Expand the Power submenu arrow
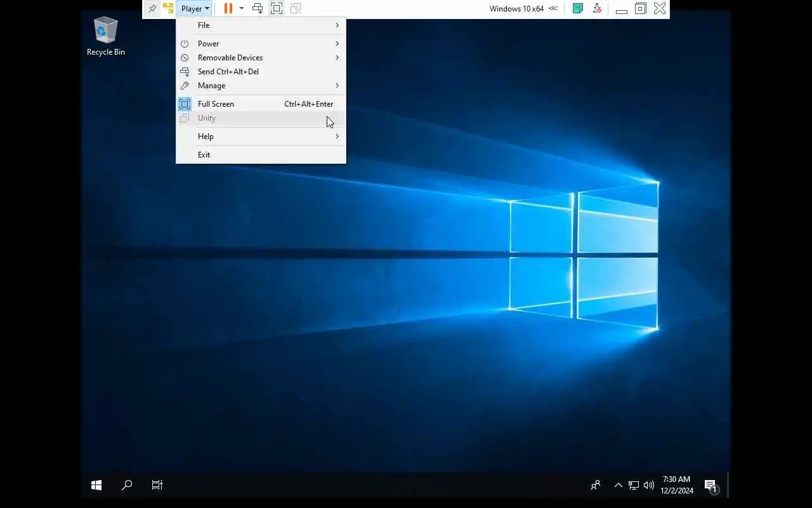This screenshot has width=812, height=508. [337, 44]
